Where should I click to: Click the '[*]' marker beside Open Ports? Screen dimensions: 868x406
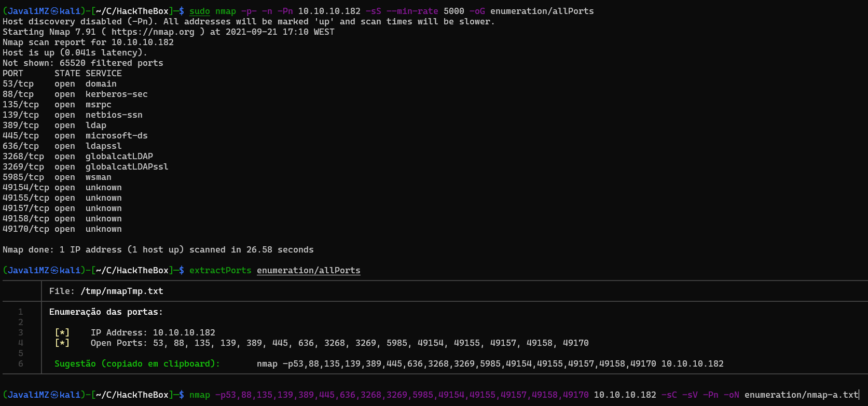click(x=62, y=343)
